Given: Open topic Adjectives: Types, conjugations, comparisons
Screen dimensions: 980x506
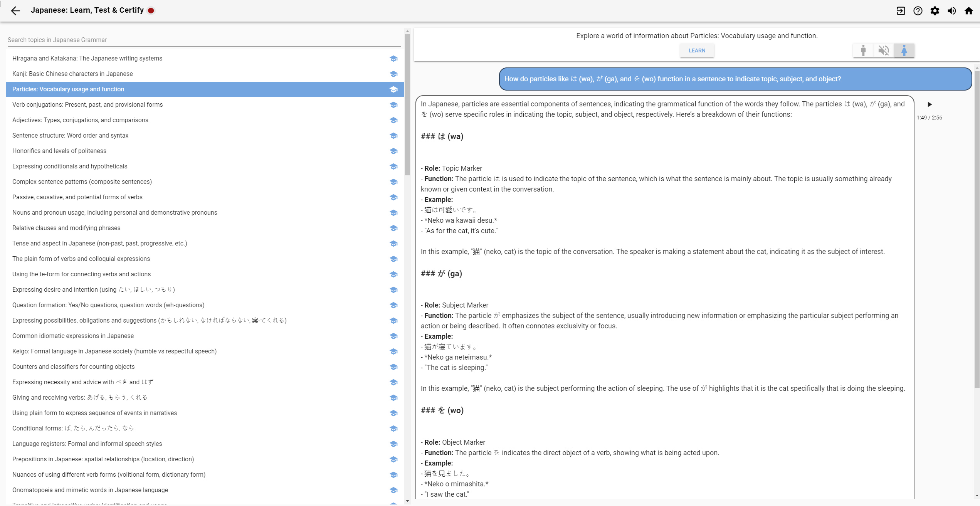Looking at the screenshot, I should 205,120.
